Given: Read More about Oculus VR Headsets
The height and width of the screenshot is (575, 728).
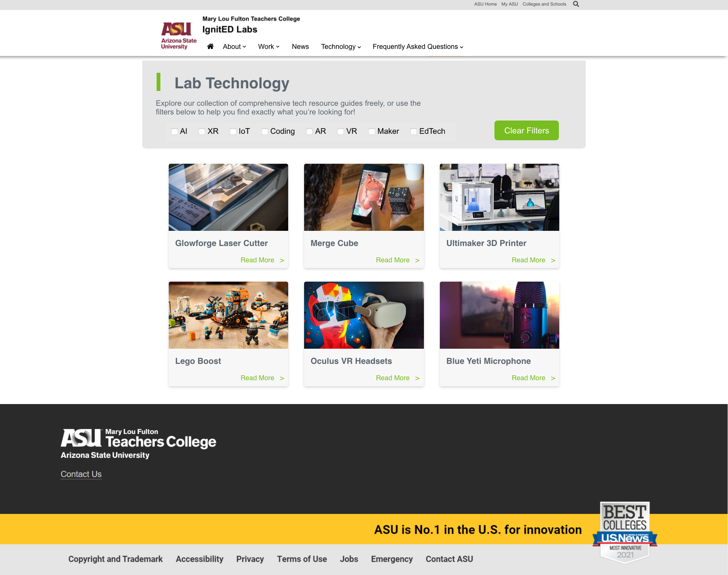Looking at the screenshot, I should coord(397,378).
